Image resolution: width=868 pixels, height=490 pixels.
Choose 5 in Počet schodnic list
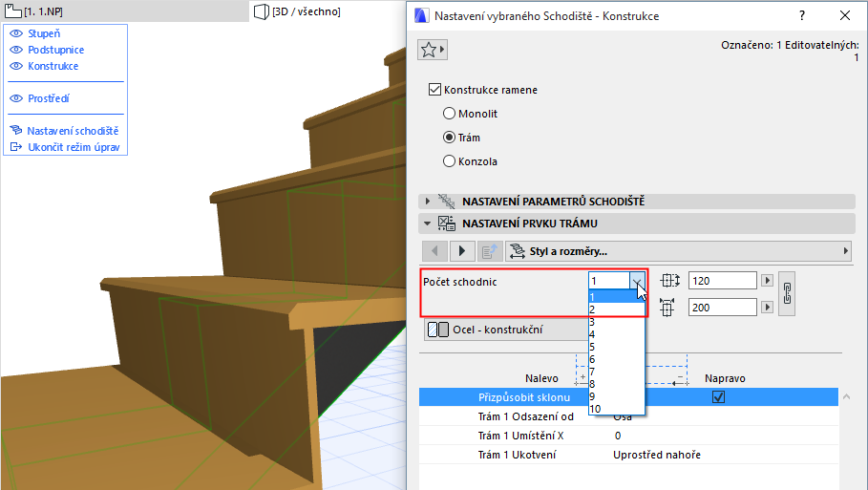coord(617,347)
